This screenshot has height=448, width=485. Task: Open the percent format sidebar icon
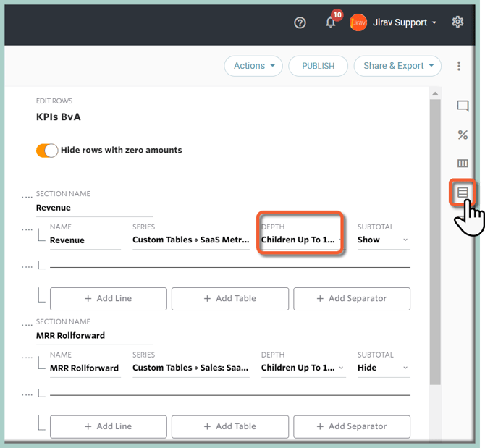point(463,135)
